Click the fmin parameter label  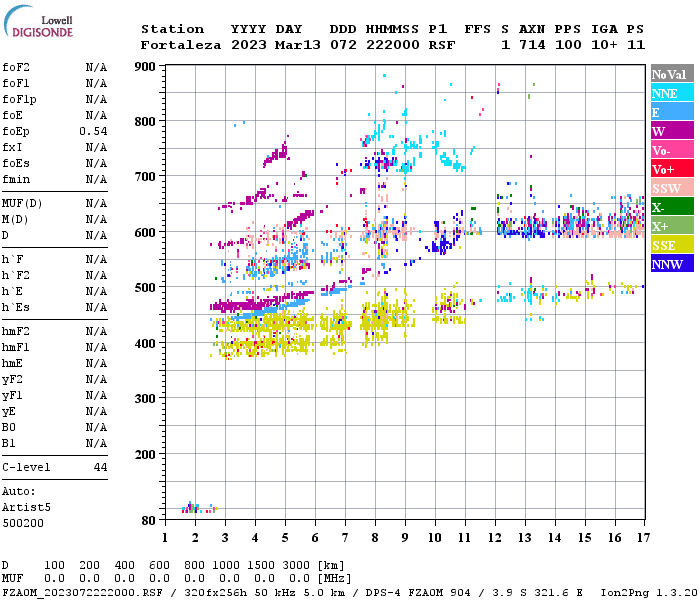(x=16, y=179)
